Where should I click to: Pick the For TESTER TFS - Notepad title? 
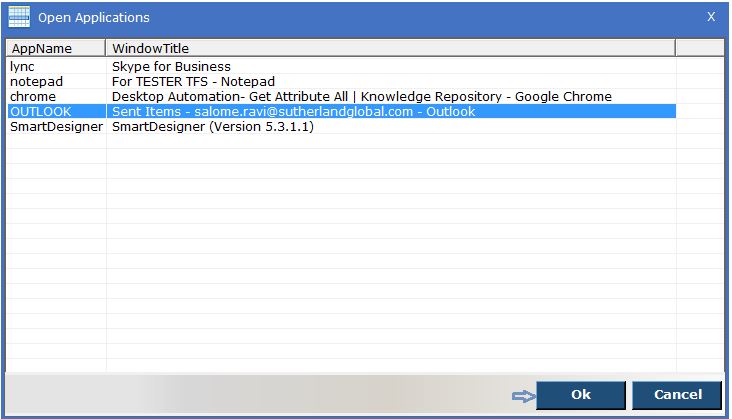coord(193,81)
